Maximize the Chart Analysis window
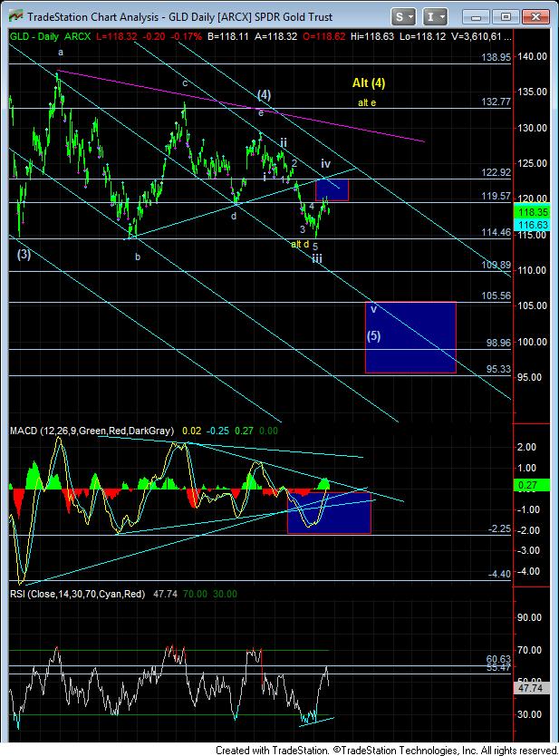This screenshot has height=756, width=559. tap(506, 17)
